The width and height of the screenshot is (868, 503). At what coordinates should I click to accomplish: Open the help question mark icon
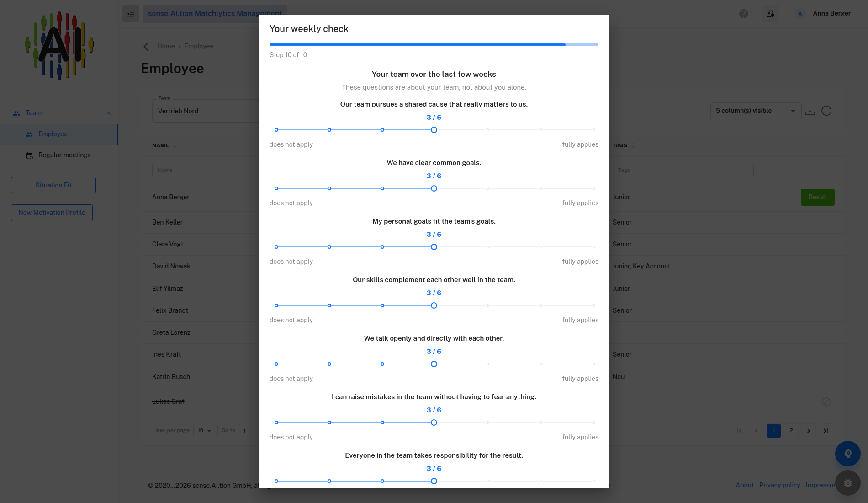pos(744,14)
